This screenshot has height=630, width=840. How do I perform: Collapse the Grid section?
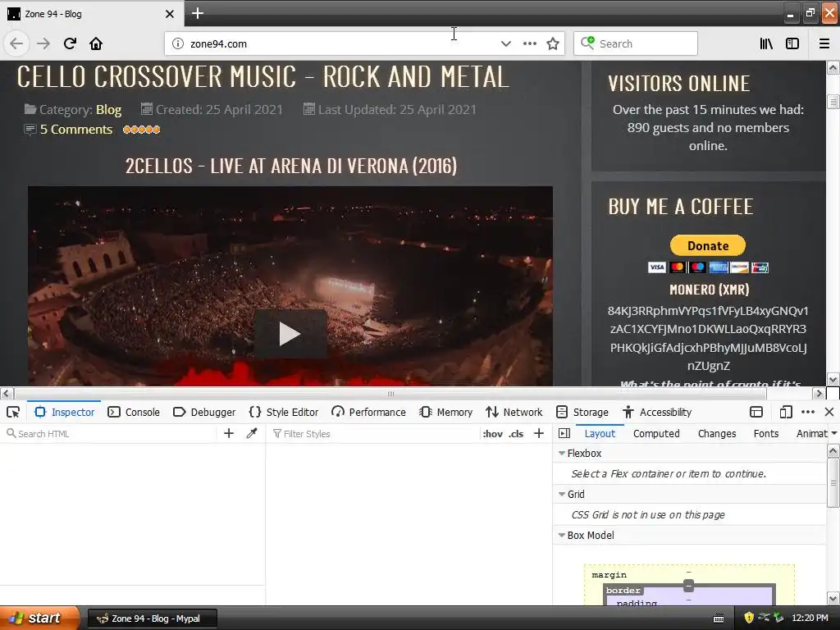tap(561, 494)
